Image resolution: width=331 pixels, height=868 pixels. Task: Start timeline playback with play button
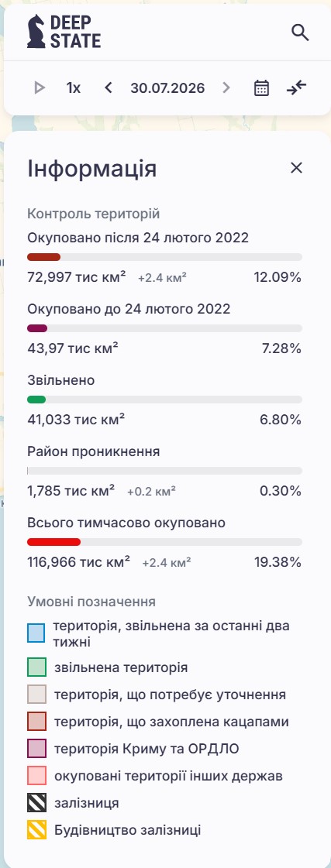(x=40, y=87)
